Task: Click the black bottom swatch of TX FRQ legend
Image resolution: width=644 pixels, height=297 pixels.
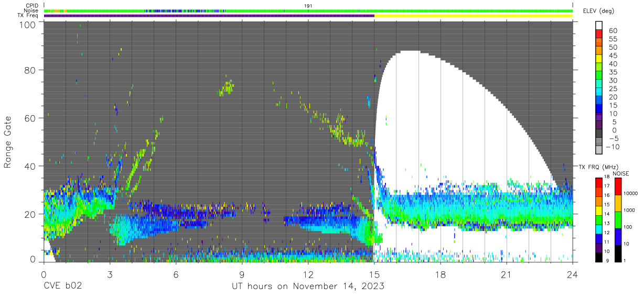Action: click(x=599, y=256)
